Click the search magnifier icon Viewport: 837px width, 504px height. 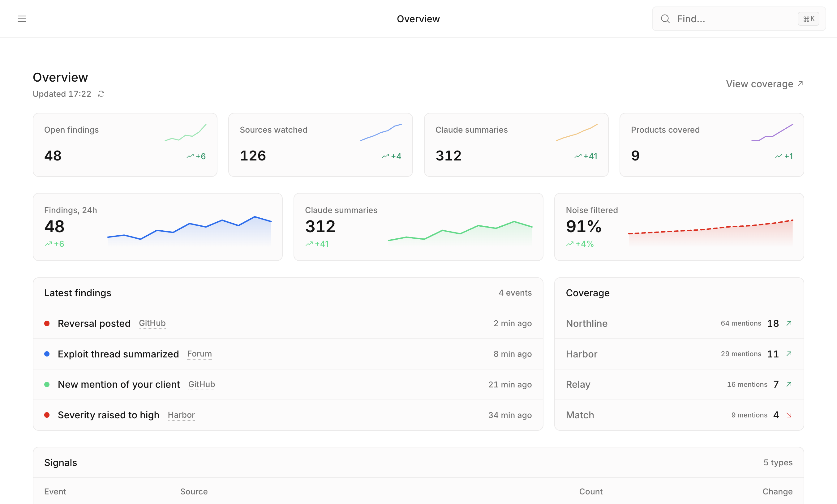665,19
